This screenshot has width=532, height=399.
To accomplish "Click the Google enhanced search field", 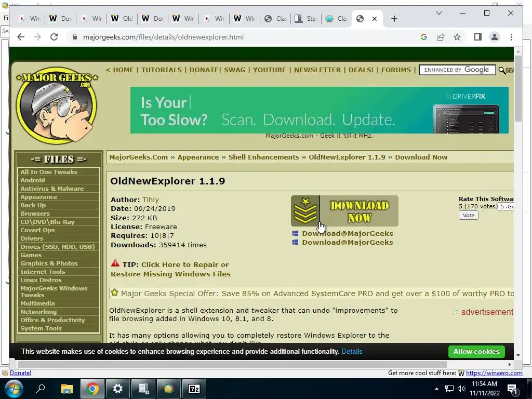I will (x=457, y=70).
